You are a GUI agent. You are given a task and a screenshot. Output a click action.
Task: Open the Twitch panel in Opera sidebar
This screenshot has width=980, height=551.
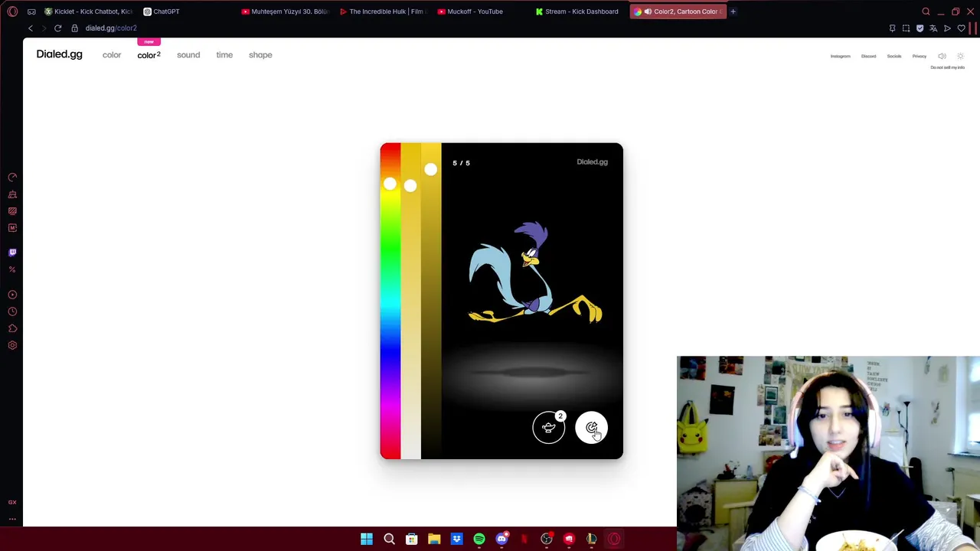point(12,252)
